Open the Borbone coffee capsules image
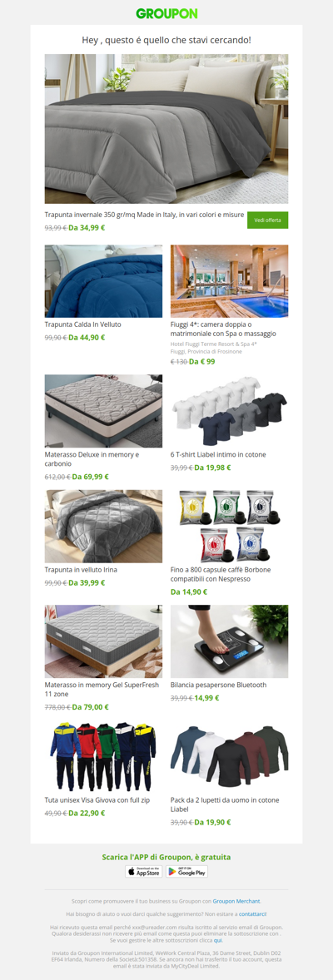333x980 pixels. pyautogui.click(x=229, y=527)
